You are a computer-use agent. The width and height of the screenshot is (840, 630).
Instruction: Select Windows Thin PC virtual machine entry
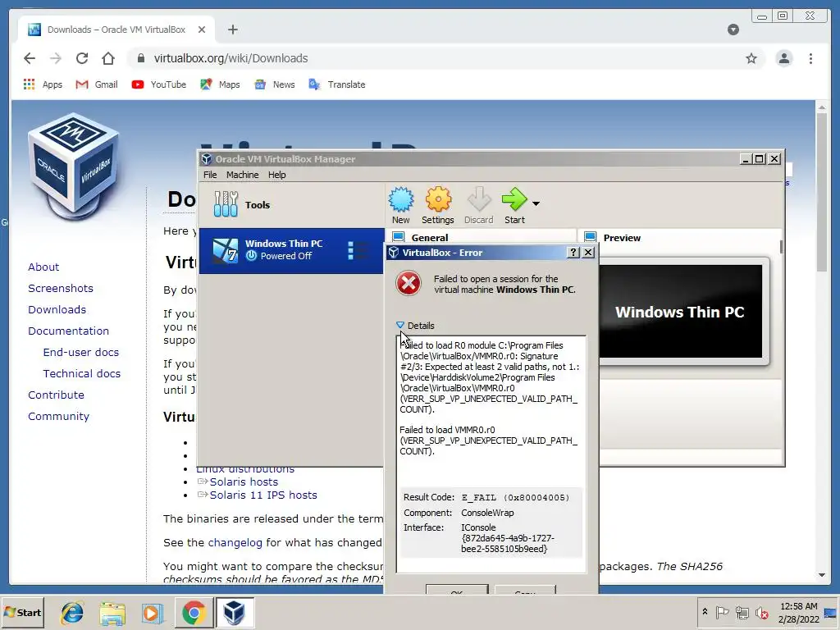pos(291,250)
